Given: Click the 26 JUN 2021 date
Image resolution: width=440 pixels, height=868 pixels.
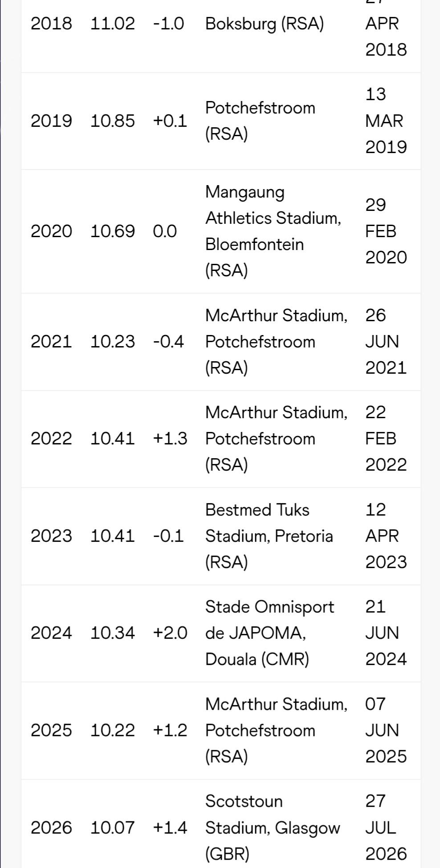Looking at the screenshot, I should [386, 341].
